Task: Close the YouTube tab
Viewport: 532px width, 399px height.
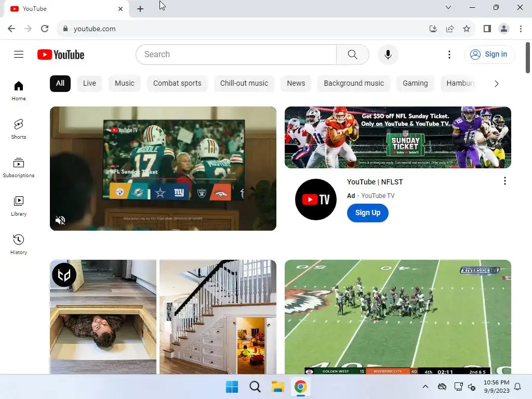Action: (121, 9)
